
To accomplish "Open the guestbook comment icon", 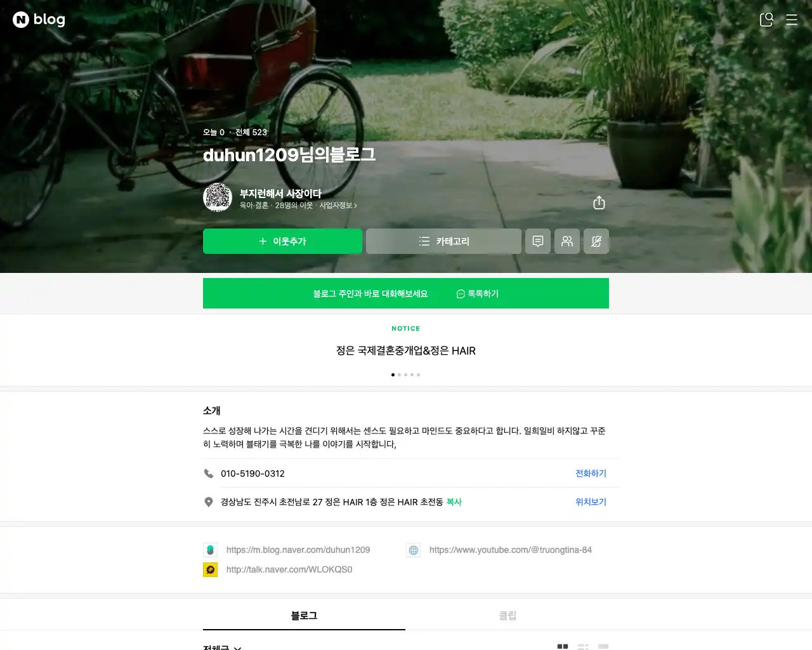I will tap(538, 241).
